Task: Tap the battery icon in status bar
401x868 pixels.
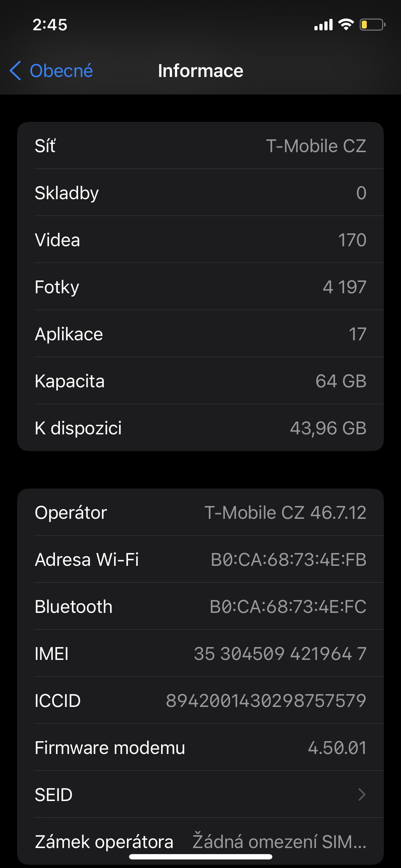Action: (372, 25)
